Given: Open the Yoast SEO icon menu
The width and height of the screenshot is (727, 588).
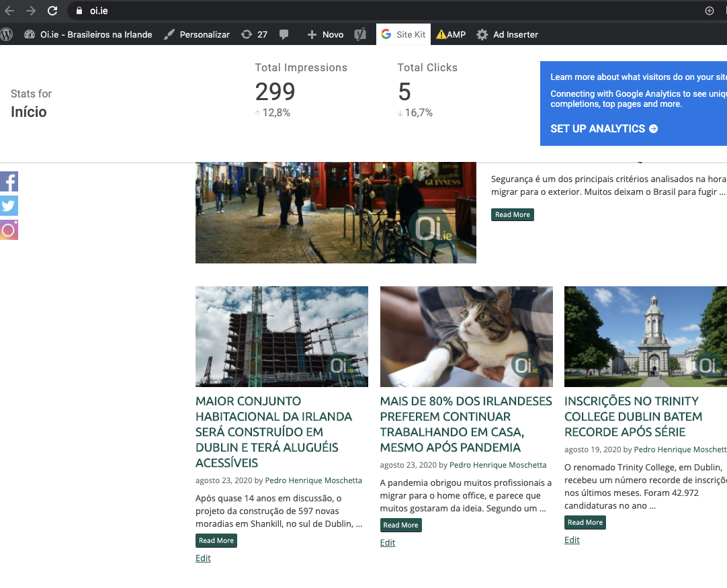Looking at the screenshot, I should [x=360, y=34].
